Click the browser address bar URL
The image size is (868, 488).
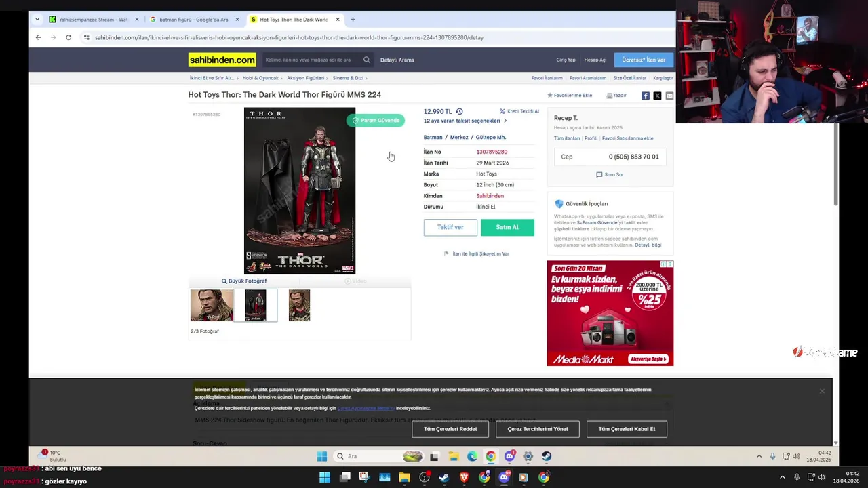pyautogui.click(x=289, y=37)
